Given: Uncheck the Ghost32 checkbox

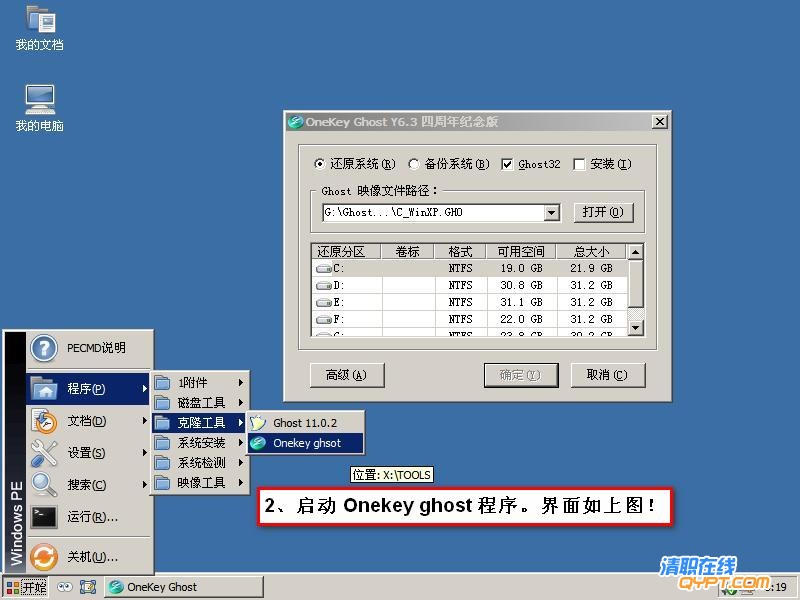Looking at the screenshot, I should coord(507,164).
